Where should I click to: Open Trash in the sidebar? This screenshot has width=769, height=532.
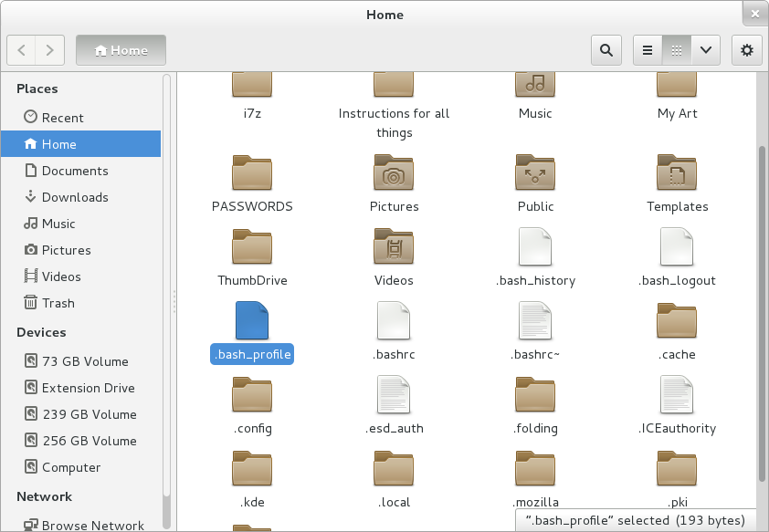[81, 303]
